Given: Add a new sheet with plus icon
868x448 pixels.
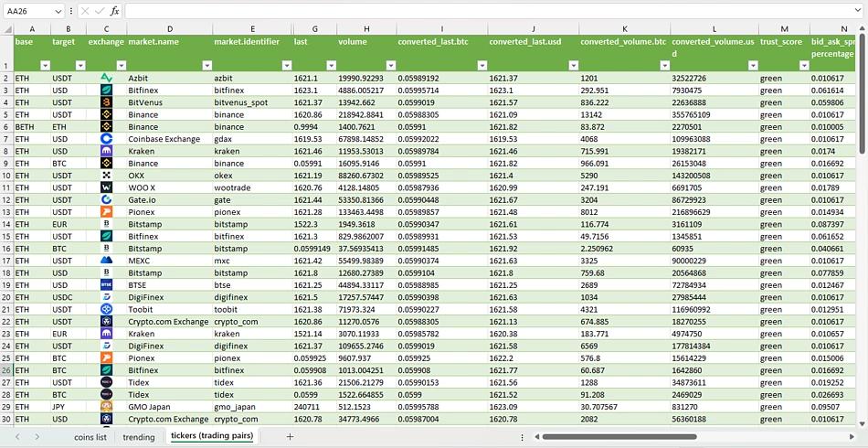Looking at the screenshot, I should pos(290,436).
